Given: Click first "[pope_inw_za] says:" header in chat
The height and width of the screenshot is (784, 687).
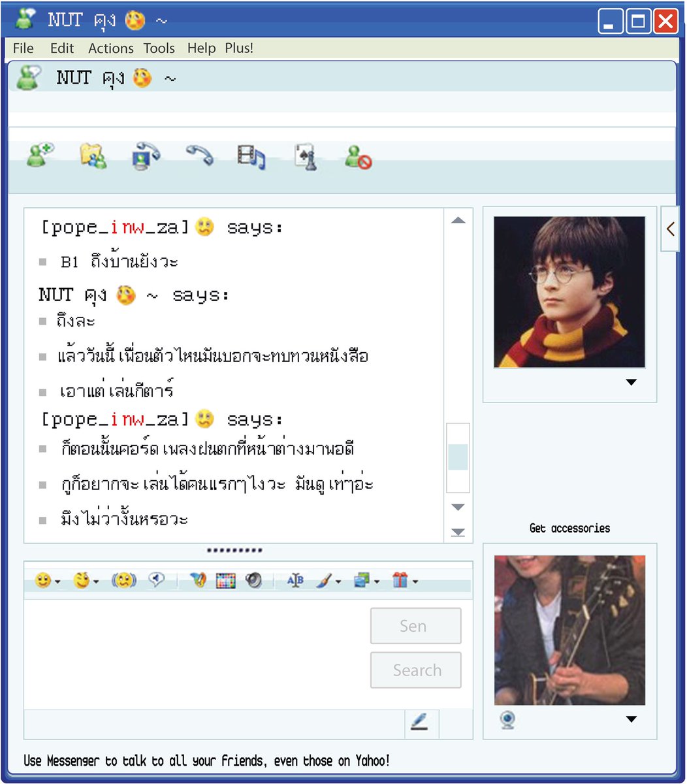Looking at the screenshot, I should click(162, 227).
